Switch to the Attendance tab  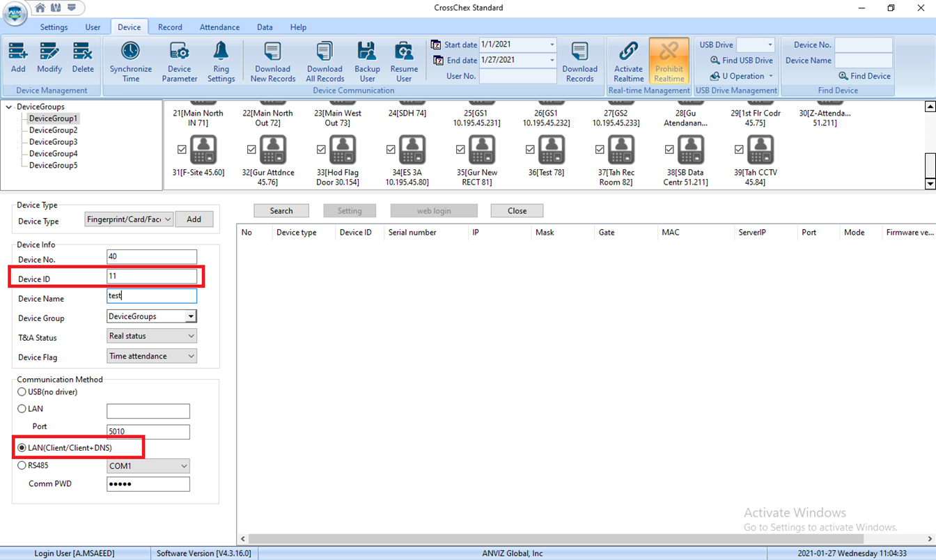click(219, 27)
